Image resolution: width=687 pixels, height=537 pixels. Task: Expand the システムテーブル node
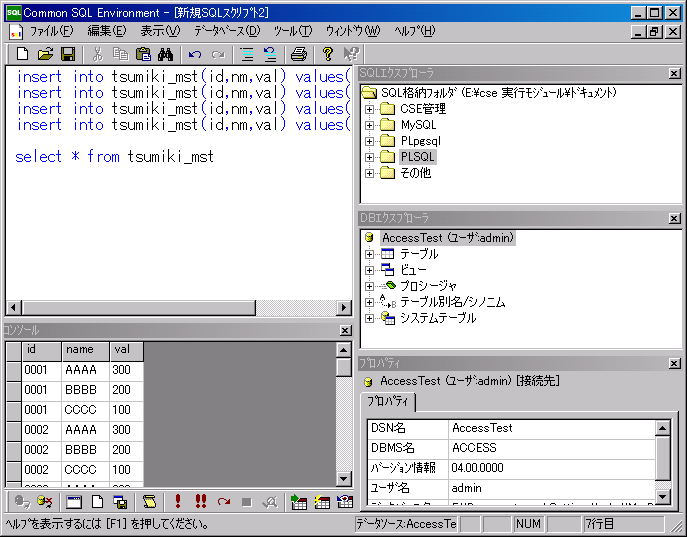pos(369,318)
